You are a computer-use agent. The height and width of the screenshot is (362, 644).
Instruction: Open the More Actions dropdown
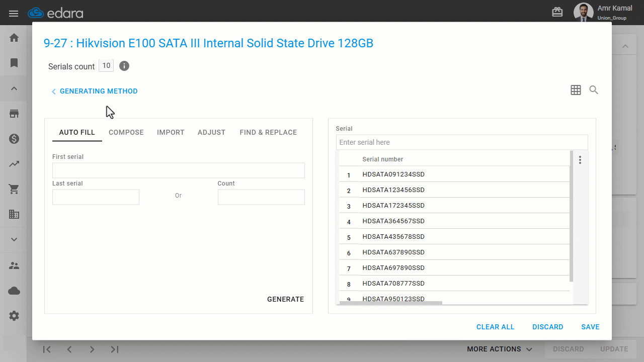click(500, 349)
